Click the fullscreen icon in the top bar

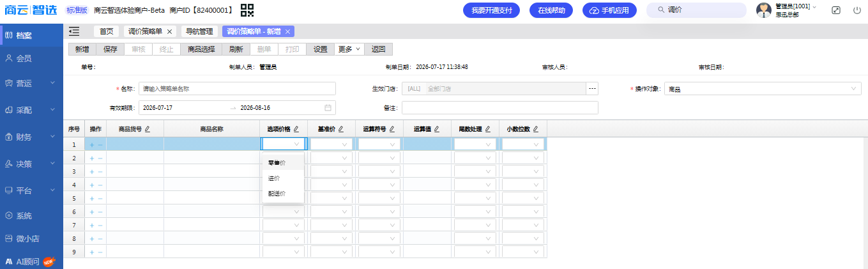[837, 10]
